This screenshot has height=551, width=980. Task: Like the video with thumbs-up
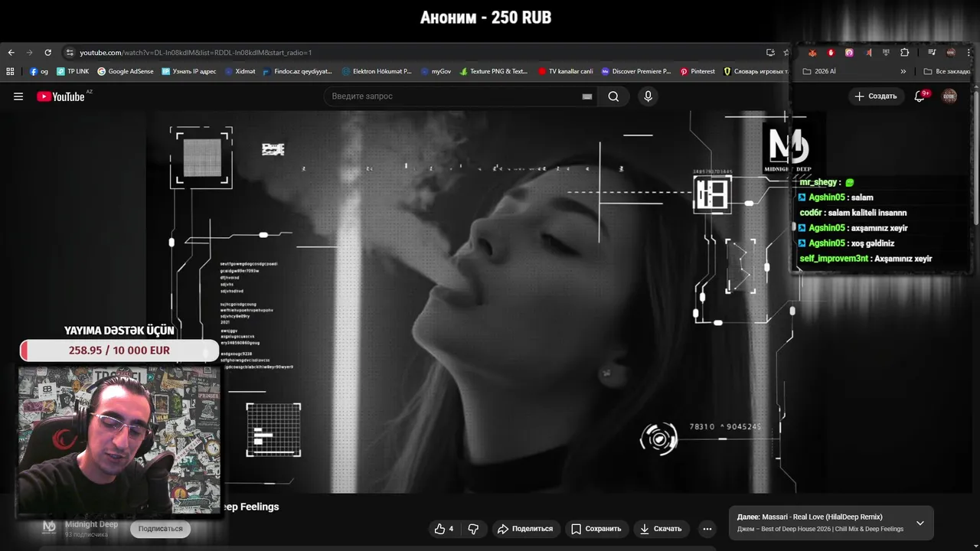pos(444,529)
